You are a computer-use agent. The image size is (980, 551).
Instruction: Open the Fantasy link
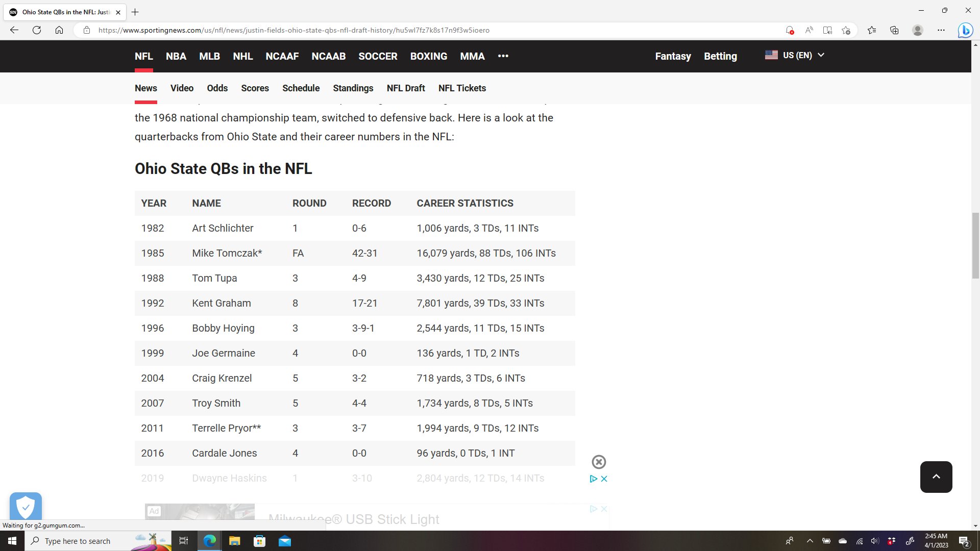(673, 56)
